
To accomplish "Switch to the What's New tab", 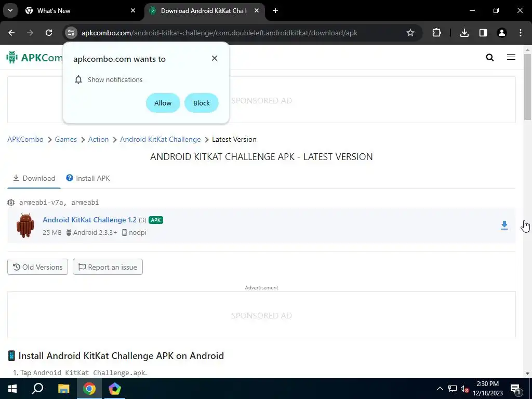I will (x=79, y=11).
